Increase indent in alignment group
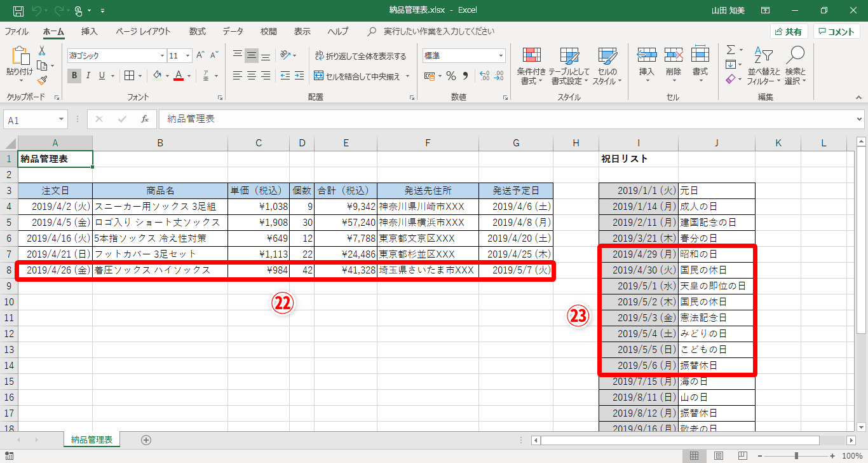868x463 pixels. click(300, 76)
